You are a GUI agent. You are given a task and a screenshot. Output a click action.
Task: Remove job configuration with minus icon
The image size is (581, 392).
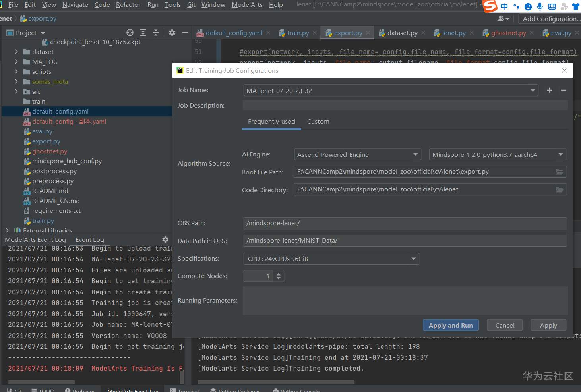[x=563, y=90]
